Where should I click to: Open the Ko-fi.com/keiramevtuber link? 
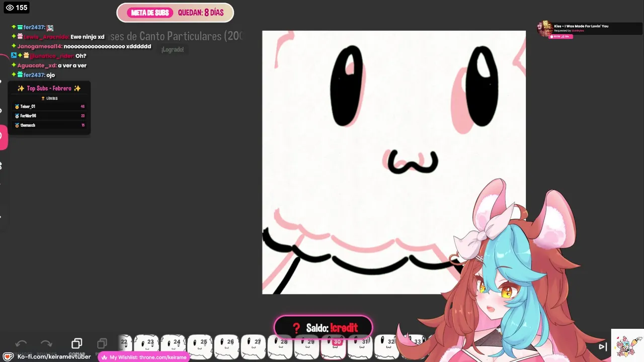pyautogui.click(x=54, y=357)
